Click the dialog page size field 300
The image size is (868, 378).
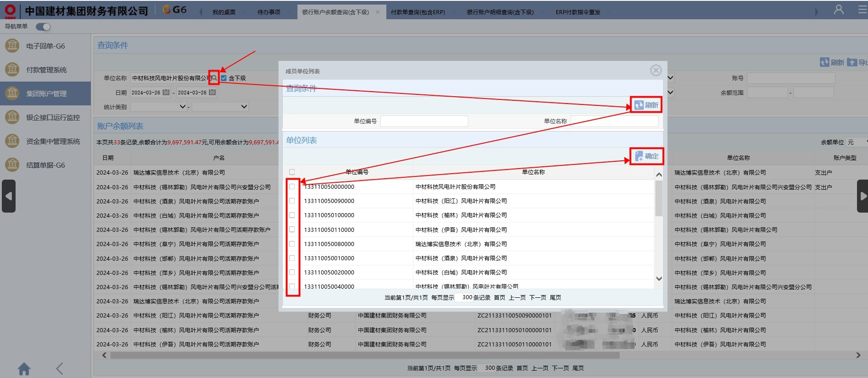464,298
